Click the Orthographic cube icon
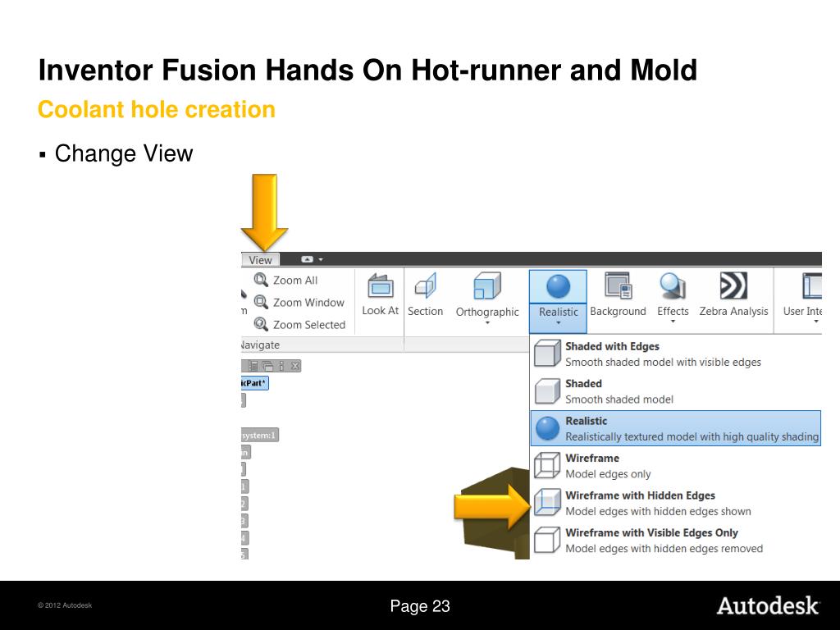 [487, 285]
